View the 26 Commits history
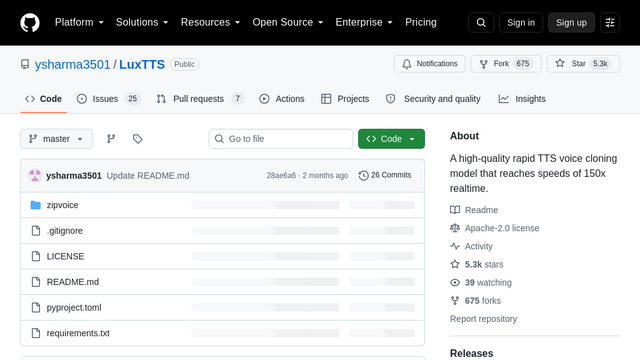This screenshot has width=640, height=360. (385, 175)
